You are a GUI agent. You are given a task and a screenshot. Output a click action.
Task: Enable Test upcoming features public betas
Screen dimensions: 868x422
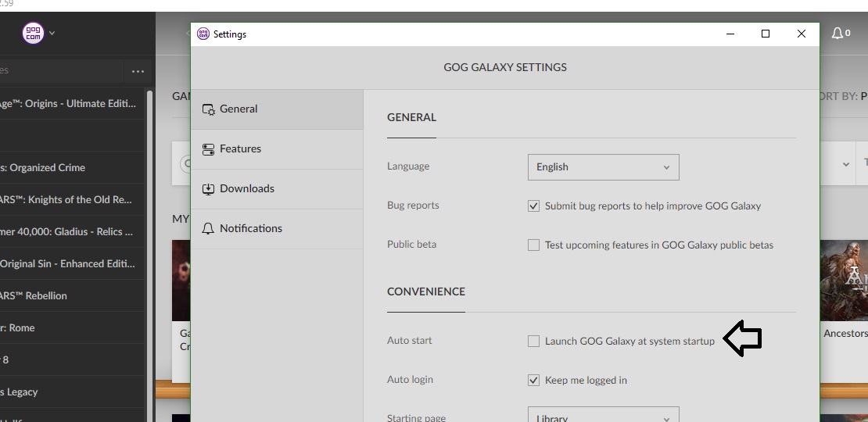point(533,245)
